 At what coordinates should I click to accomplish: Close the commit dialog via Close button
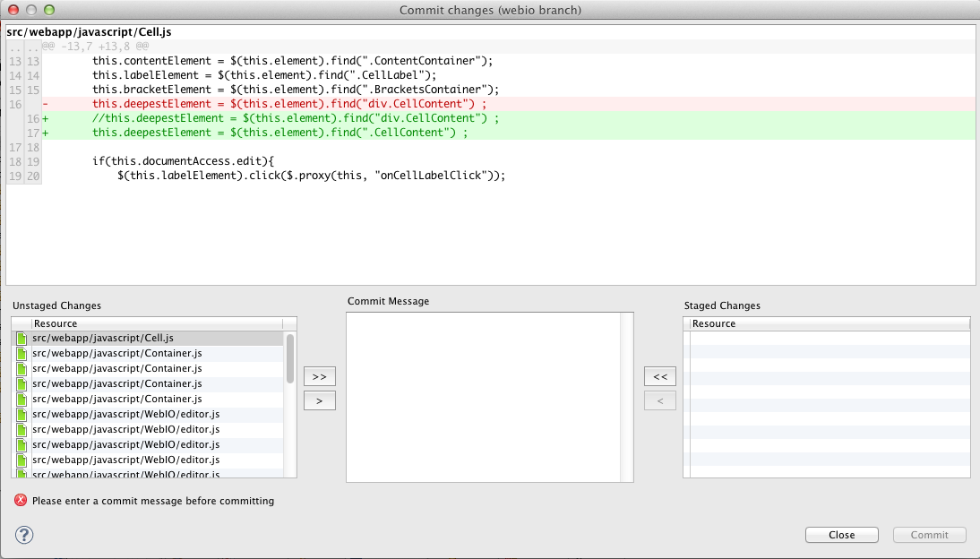tap(842, 535)
